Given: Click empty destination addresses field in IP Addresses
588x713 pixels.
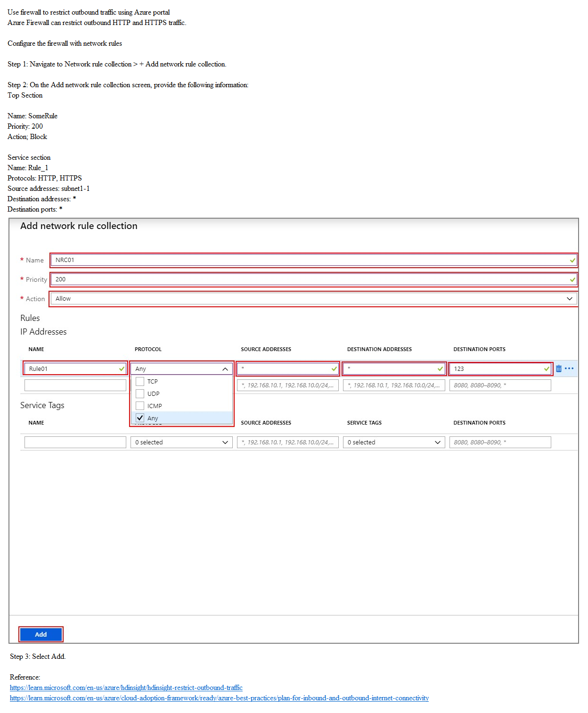Looking at the screenshot, I should click(x=394, y=385).
